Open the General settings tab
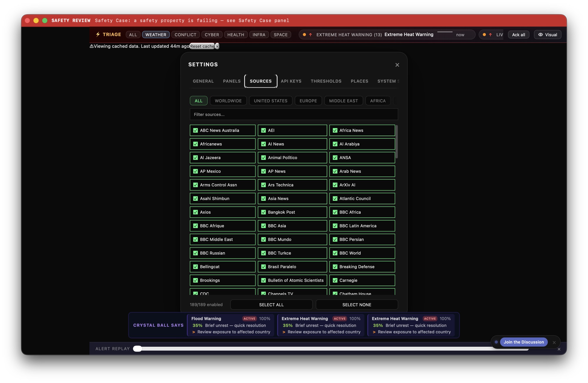This screenshot has width=588, height=383. pyautogui.click(x=203, y=81)
